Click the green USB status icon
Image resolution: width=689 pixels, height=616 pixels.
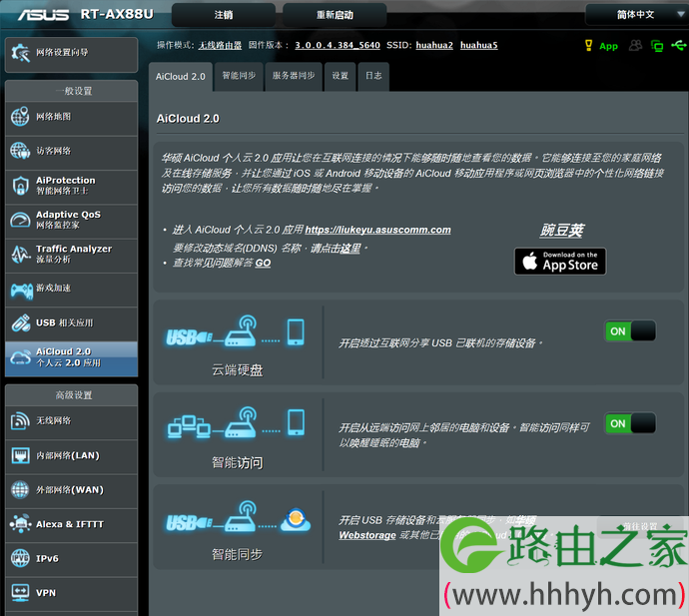tap(678, 45)
